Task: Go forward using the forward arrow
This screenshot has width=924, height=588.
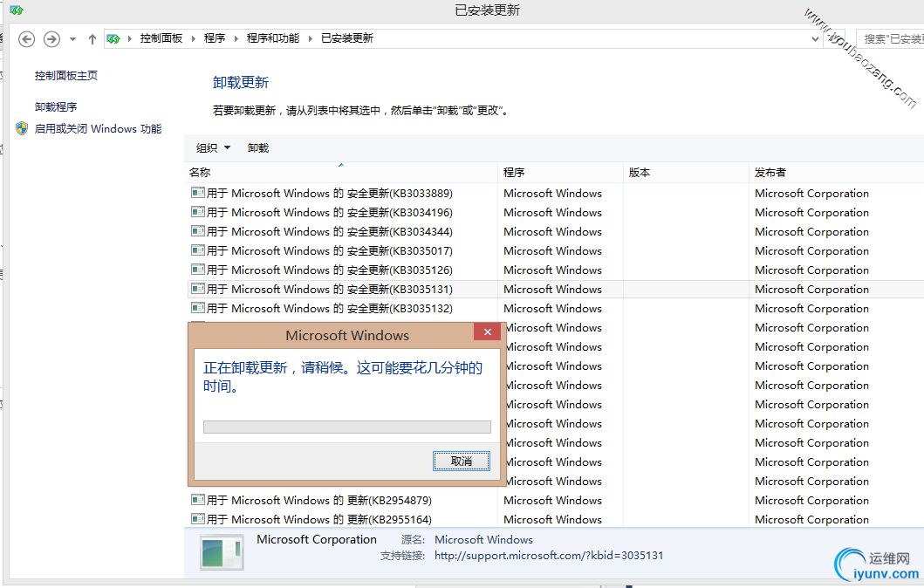Action: tap(51, 39)
